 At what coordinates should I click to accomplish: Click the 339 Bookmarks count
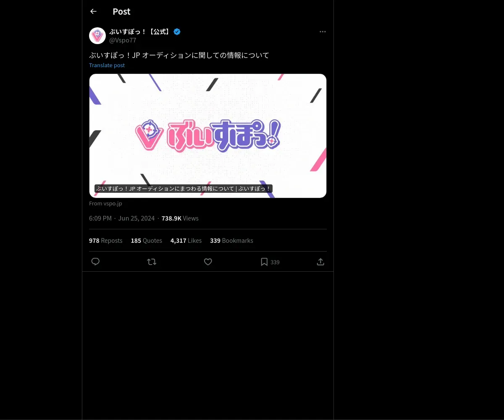tap(232, 241)
